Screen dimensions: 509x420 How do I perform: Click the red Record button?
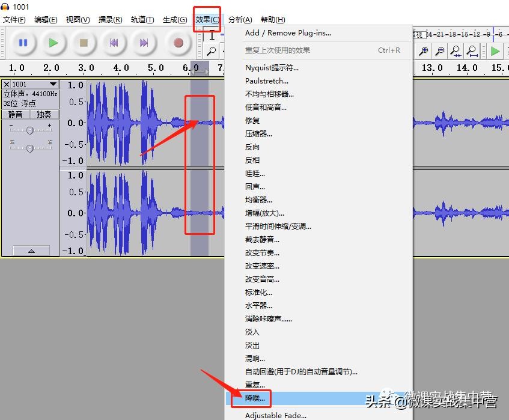click(178, 43)
